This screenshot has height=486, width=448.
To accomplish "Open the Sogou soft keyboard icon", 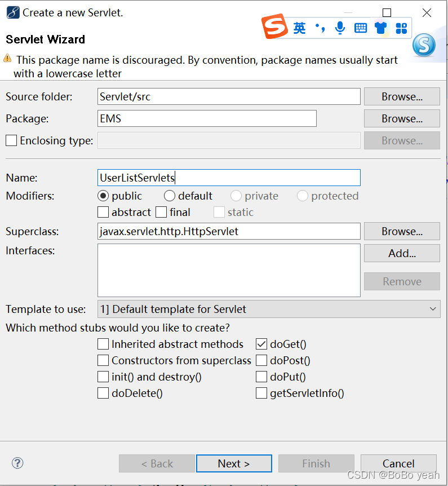I will tap(361, 28).
